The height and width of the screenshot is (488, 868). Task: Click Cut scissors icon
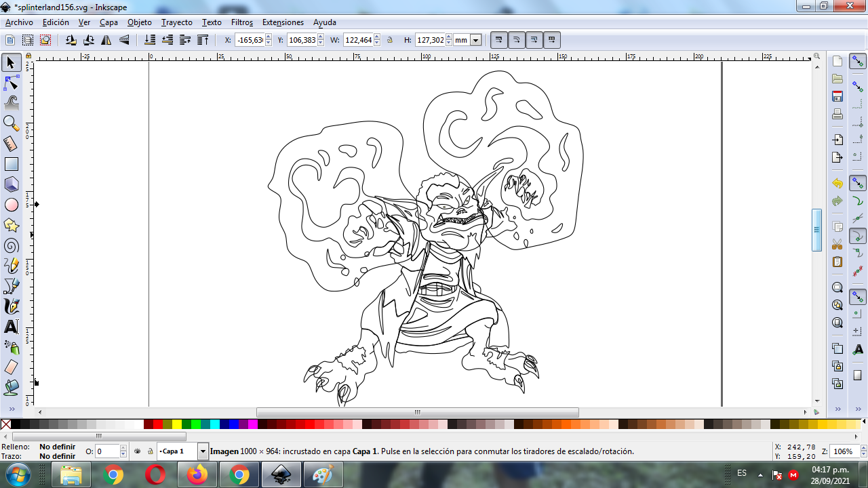pyautogui.click(x=837, y=244)
